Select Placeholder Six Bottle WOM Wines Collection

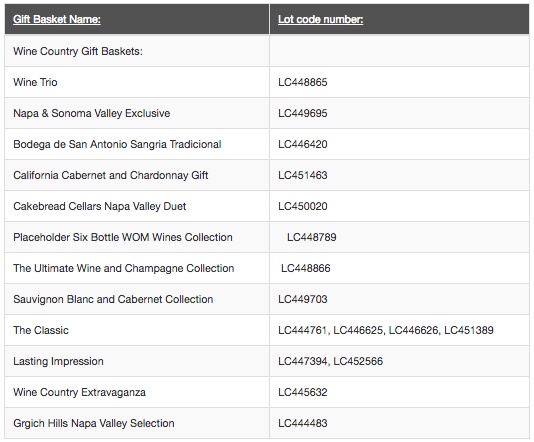point(123,237)
